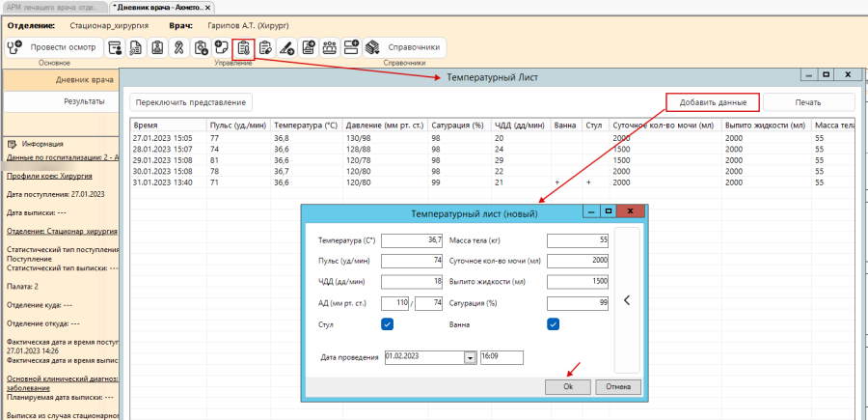Viewport: 868px width, 420px height.
Task: Click the Пульс (уд/мин) input field
Action: (412, 261)
